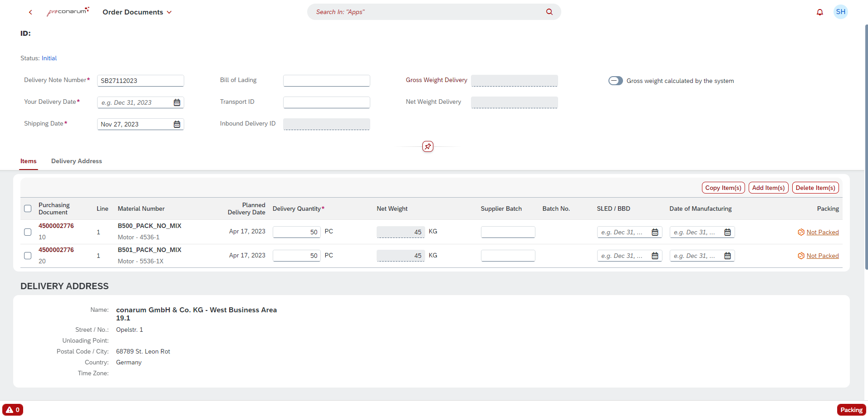Open the error messages button in footer
The width and height of the screenshot is (868, 417).
(13, 410)
